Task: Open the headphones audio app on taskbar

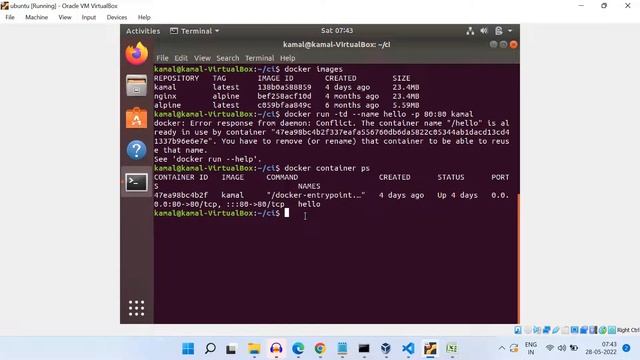Action: 276,349
